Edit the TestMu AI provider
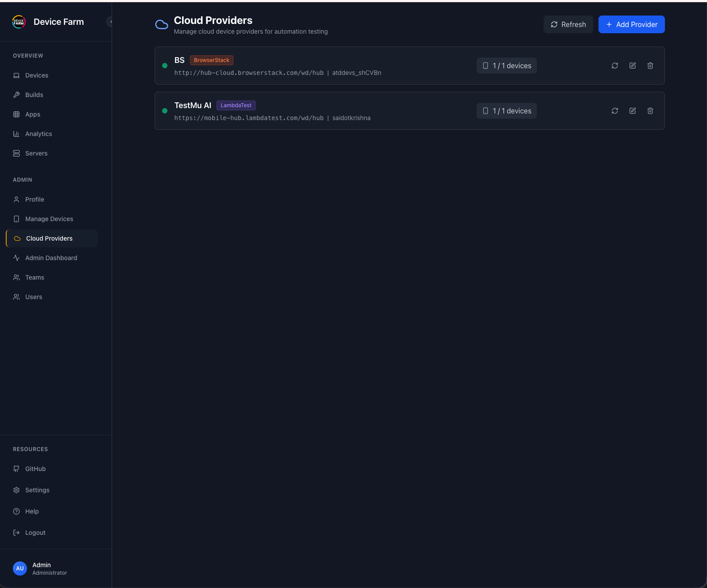The height and width of the screenshot is (588, 707). 633,111
